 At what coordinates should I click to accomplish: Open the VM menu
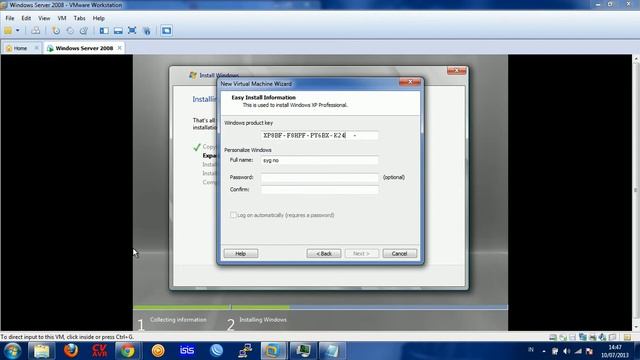coord(62,18)
